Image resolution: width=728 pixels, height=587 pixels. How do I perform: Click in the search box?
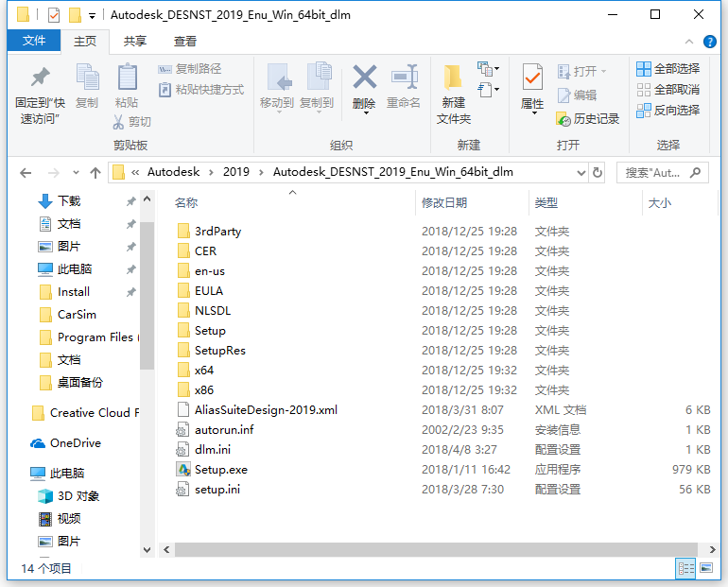[x=662, y=173]
